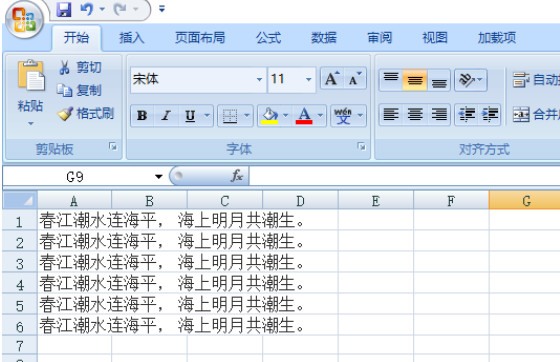Select highlighted column G header
The height and width of the screenshot is (362, 560).
pos(525,201)
